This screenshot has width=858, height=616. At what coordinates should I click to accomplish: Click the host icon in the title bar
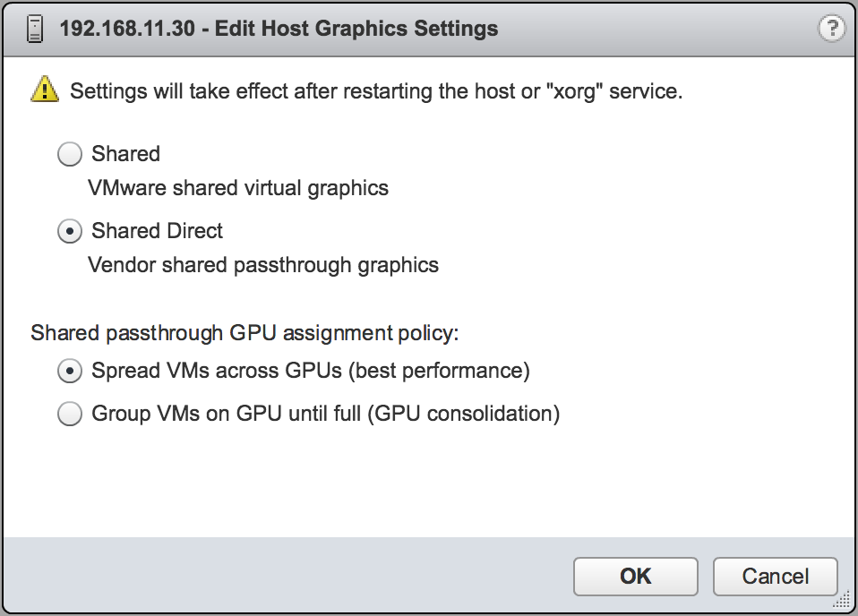pyautogui.click(x=34, y=29)
